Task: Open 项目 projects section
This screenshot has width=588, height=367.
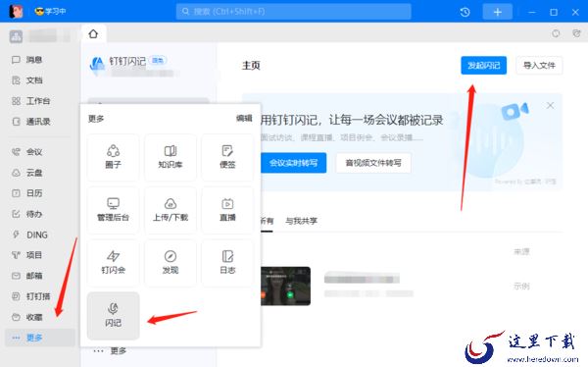Action: (27, 255)
